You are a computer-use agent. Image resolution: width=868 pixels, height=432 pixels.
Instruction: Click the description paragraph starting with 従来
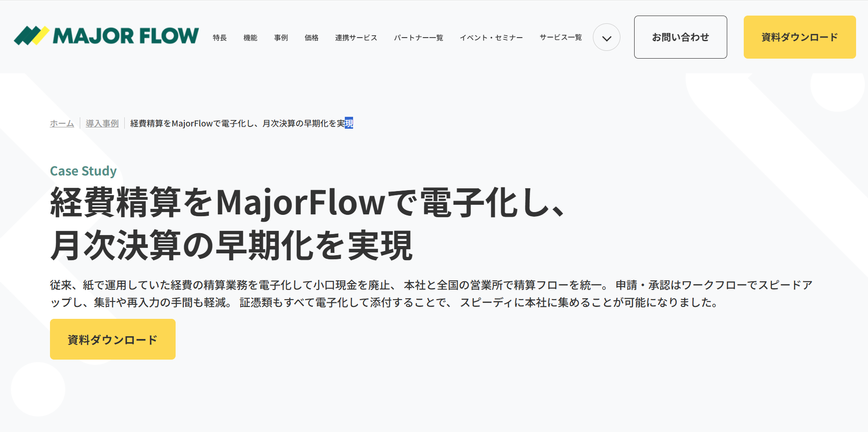click(431, 294)
